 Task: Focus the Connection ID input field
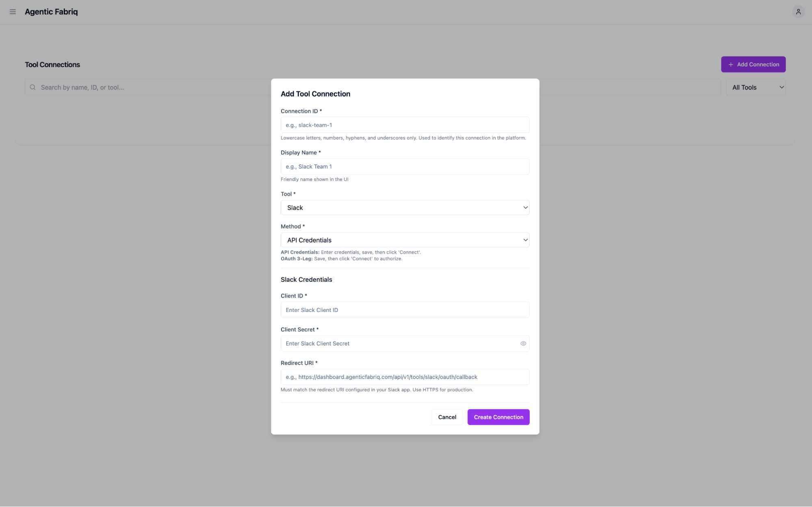tap(405, 125)
